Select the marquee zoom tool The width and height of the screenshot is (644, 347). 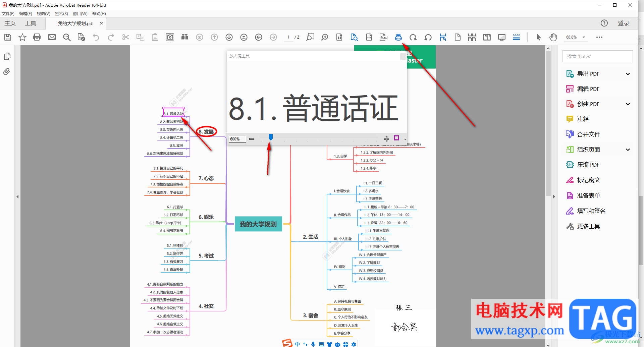(310, 37)
